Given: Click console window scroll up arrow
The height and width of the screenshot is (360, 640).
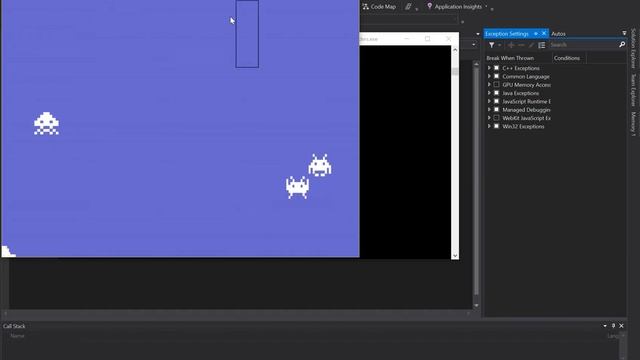Looking at the screenshot, I should [x=455, y=50].
